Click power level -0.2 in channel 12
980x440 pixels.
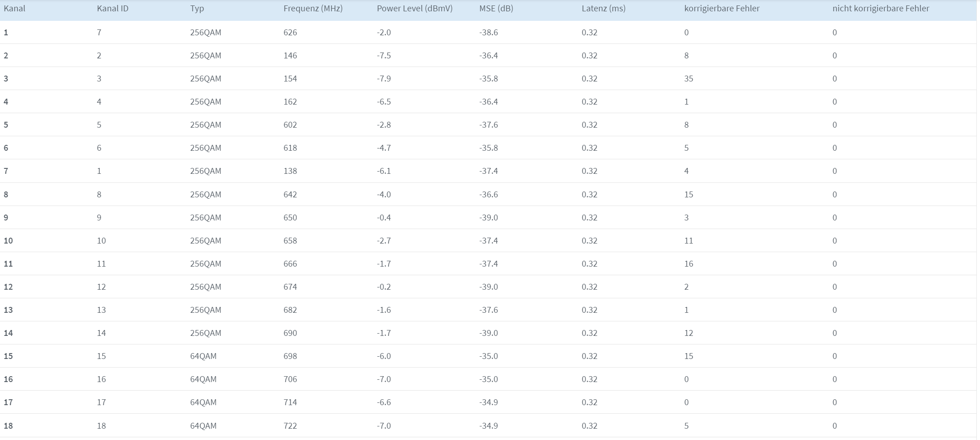pos(384,287)
